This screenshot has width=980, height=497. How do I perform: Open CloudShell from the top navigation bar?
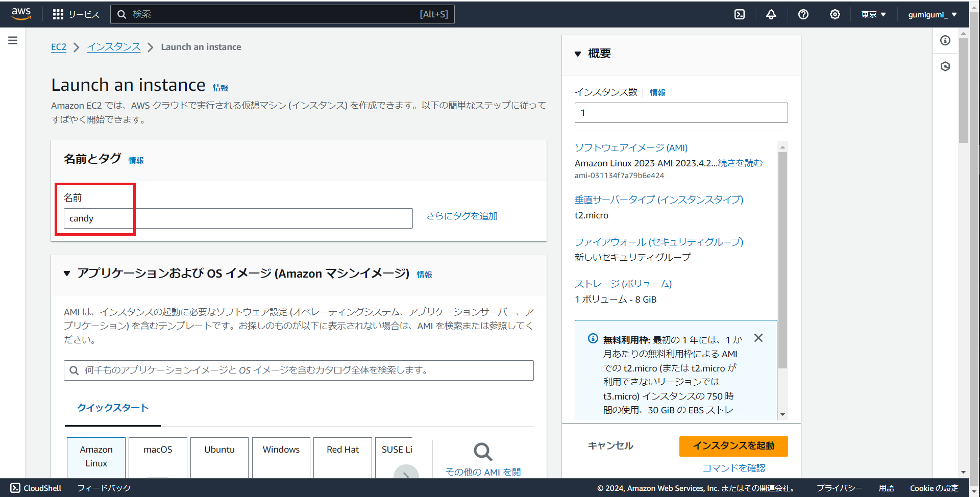pos(740,14)
